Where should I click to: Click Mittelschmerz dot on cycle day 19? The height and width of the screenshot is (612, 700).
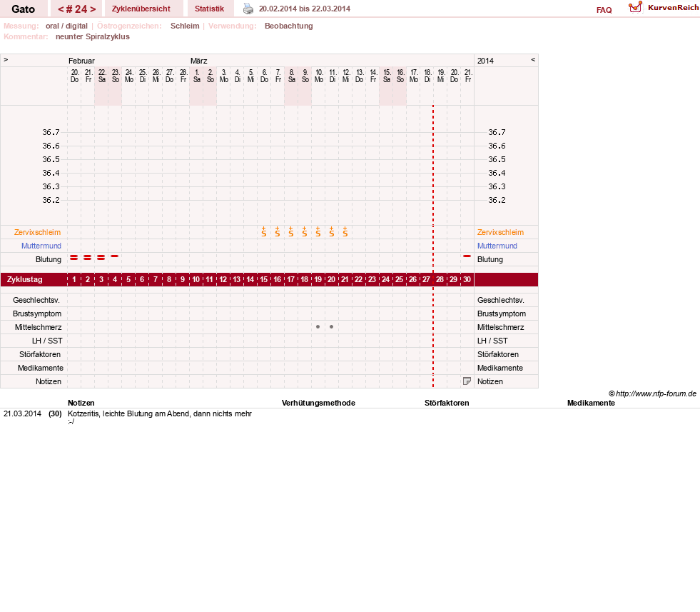click(318, 326)
